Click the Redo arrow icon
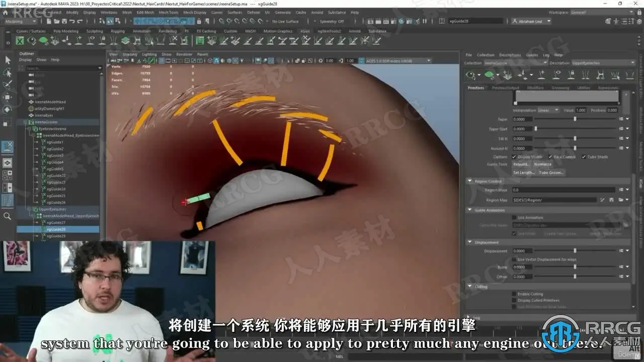The image size is (644, 362). point(79,21)
